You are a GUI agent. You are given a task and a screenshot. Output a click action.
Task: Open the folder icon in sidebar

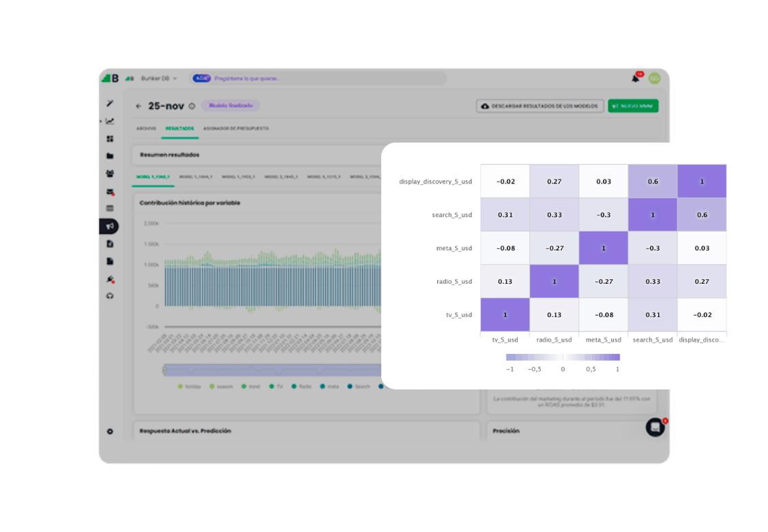click(x=110, y=156)
